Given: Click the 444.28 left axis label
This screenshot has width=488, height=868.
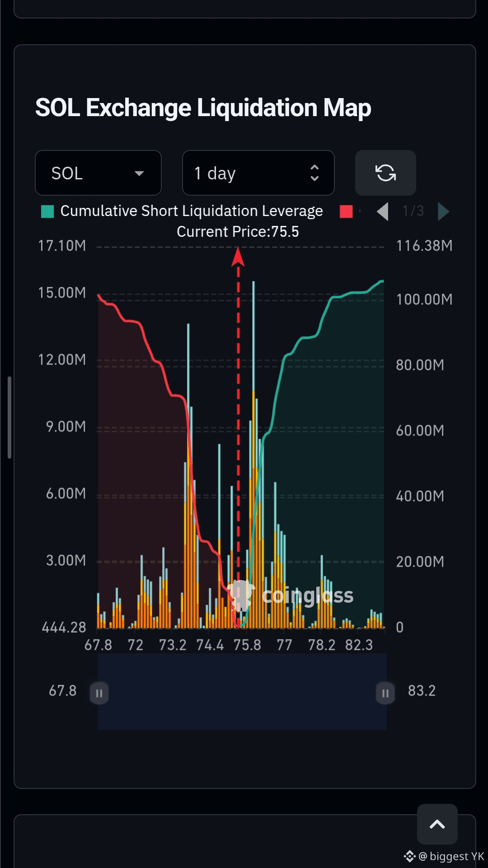Looking at the screenshot, I should tap(64, 627).
